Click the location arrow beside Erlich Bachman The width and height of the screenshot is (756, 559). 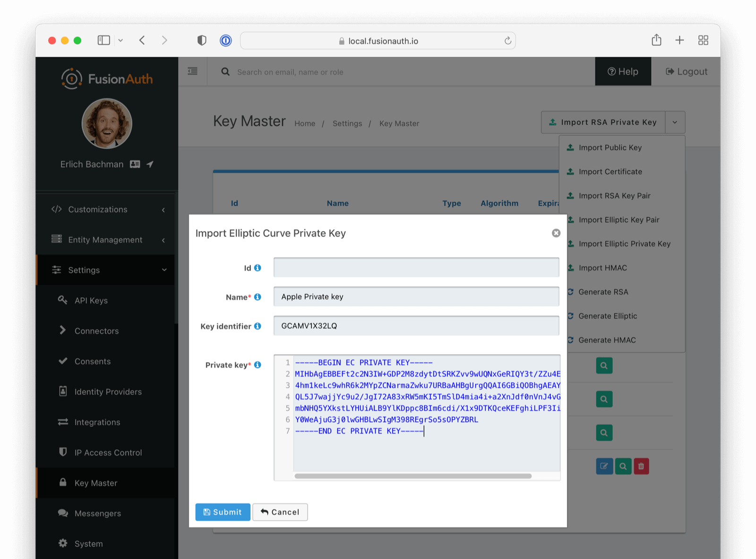pos(149,164)
